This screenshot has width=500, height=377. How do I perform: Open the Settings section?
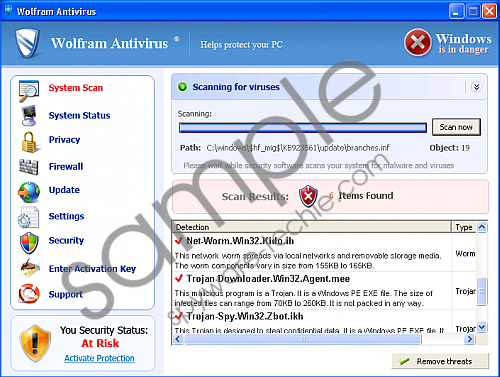click(x=66, y=216)
